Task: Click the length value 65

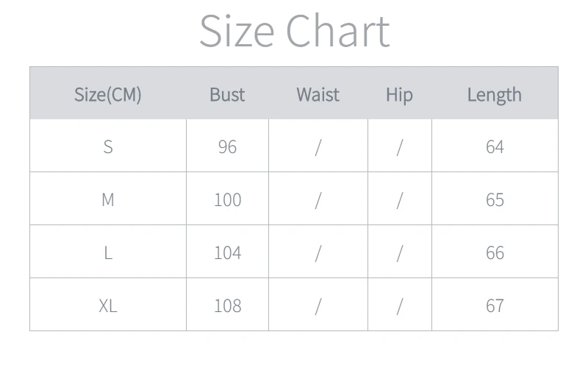Action: click(x=495, y=199)
